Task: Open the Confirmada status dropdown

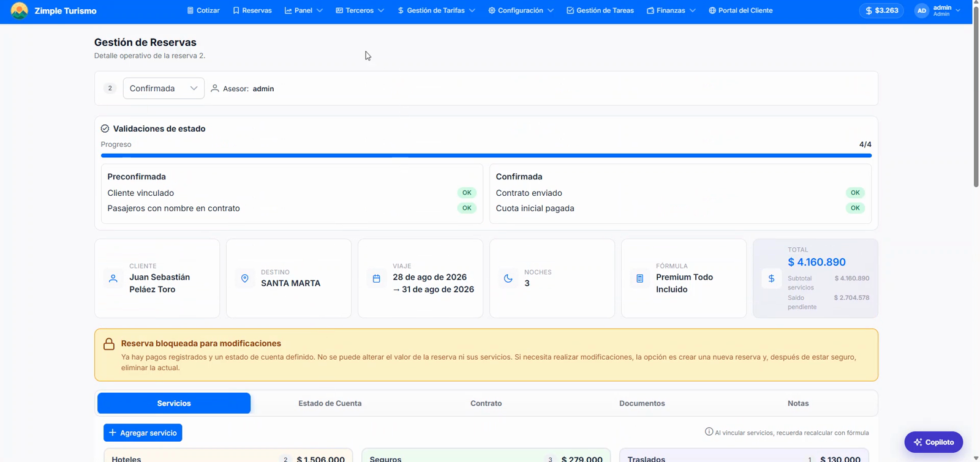Action: tap(164, 88)
